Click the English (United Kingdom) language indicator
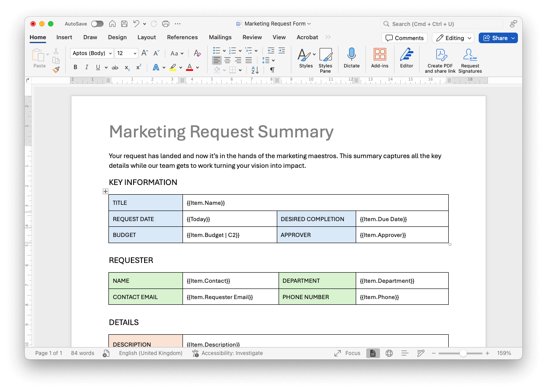 151,353
